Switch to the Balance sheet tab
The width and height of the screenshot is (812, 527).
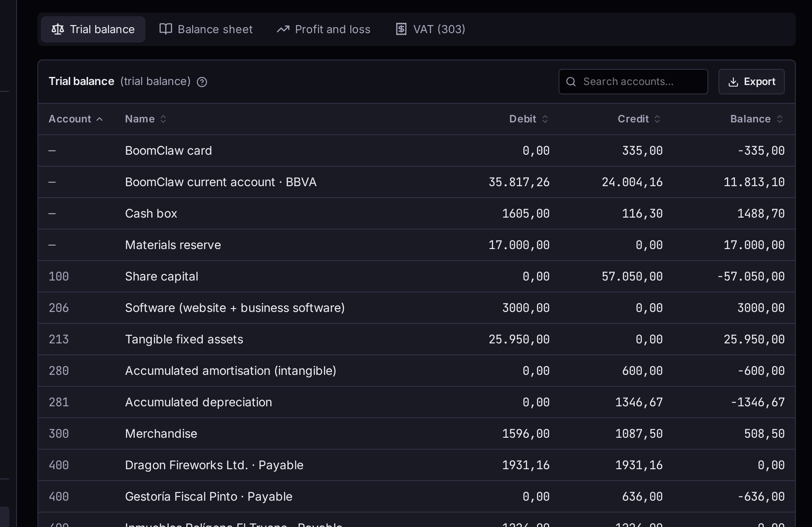point(206,29)
